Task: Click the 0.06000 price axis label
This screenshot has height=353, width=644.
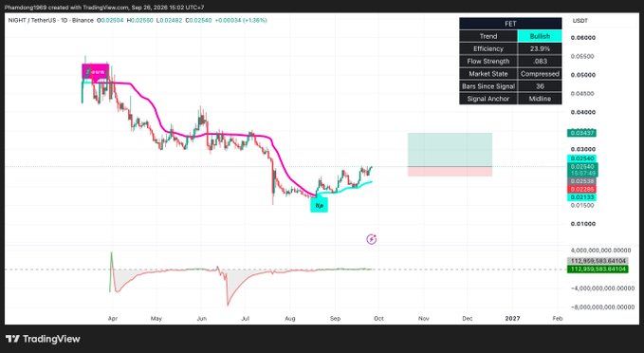Action: (x=582, y=38)
